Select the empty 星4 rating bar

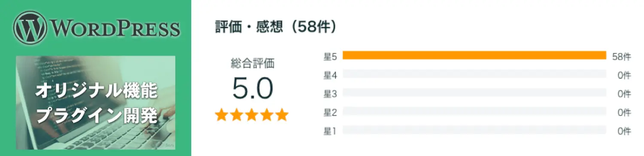(x=474, y=74)
